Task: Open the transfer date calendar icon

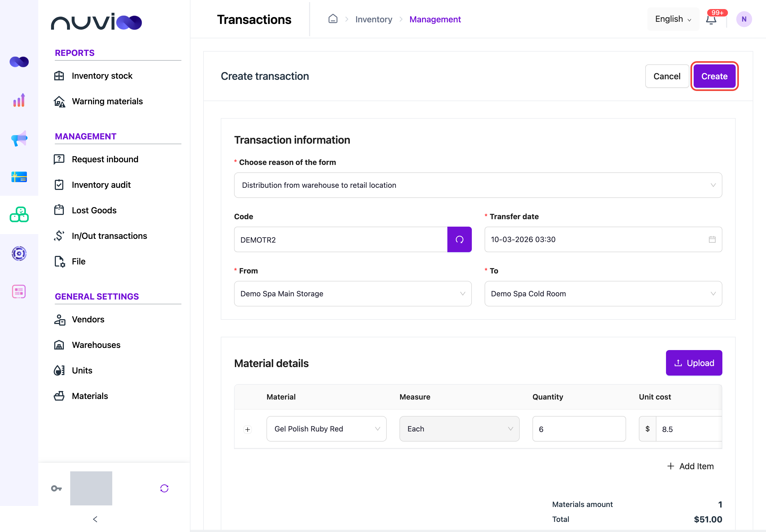Action: tap(712, 239)
